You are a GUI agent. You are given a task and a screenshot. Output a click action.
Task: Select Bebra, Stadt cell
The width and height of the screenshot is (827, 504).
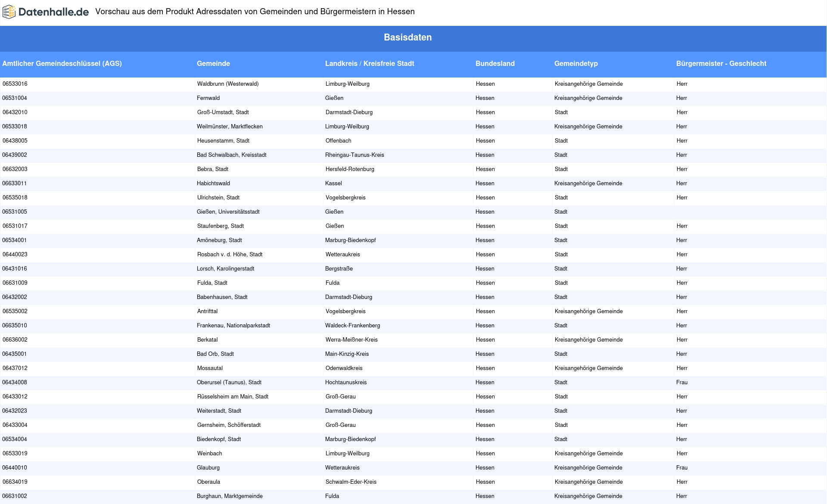click(x=213, y=169)
